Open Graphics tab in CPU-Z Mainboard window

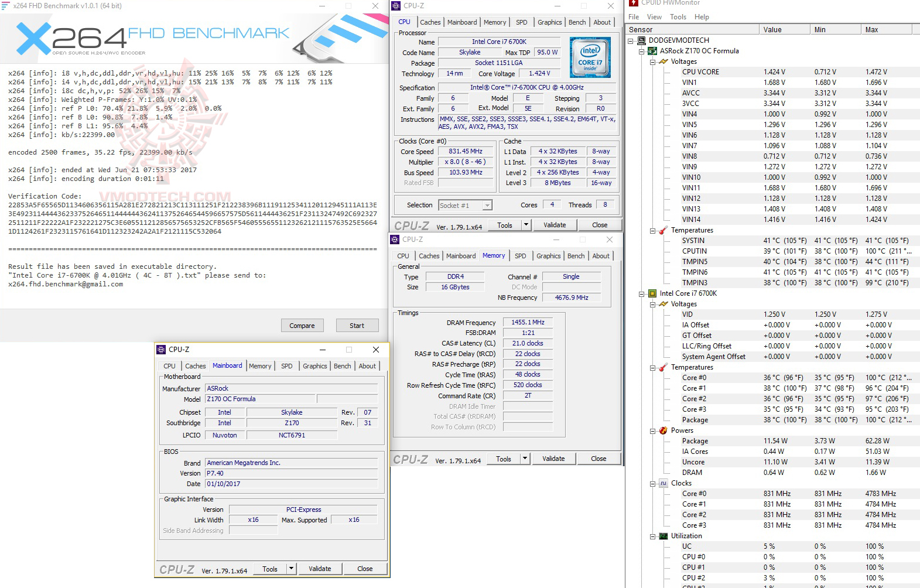tap(315, 366)
